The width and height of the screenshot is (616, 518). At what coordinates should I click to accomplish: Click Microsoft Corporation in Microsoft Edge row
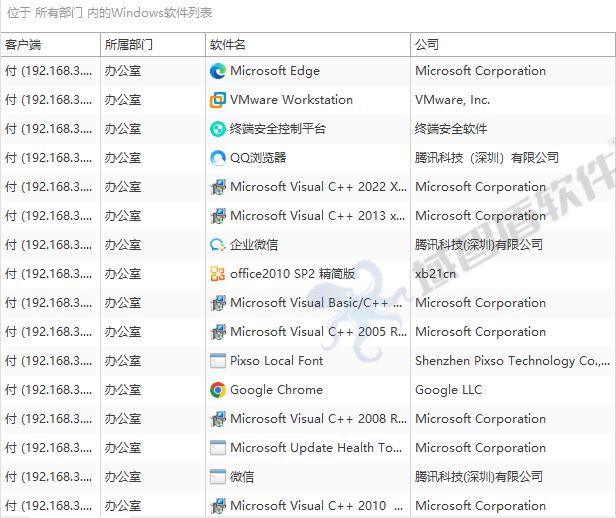tap(480, 71)
